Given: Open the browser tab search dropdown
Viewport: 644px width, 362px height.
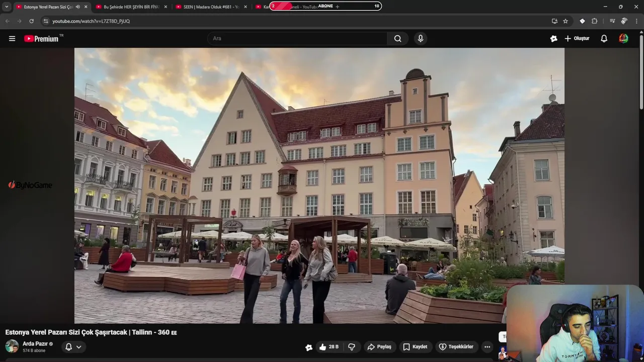Looking at the screenshot, I should [x=7, y=7].
